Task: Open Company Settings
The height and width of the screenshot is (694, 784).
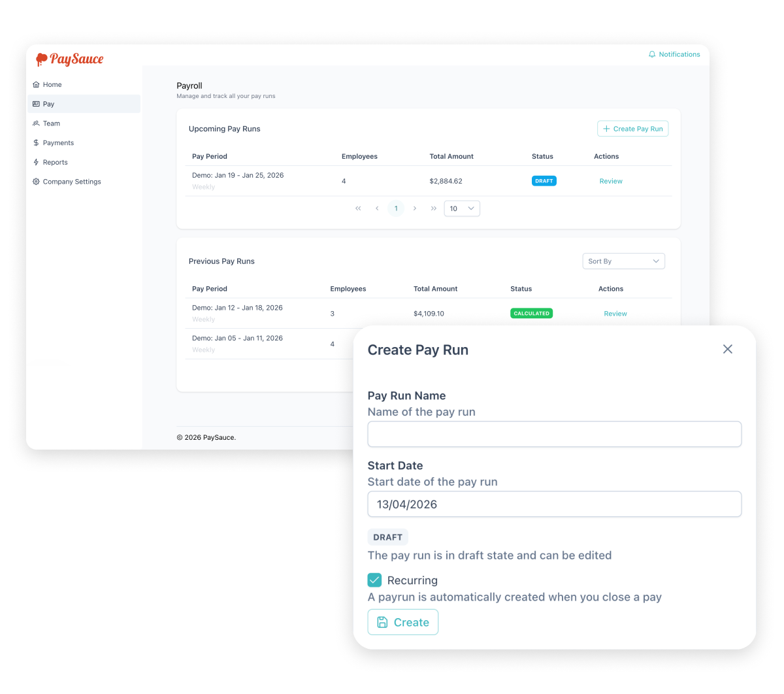Action: click(72, 182)
